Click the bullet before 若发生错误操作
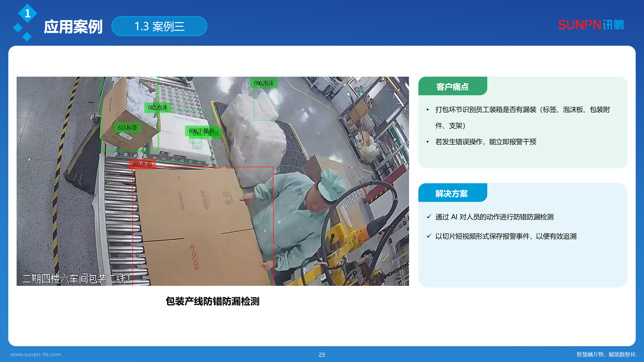The image size is (644, 362). click(427, 142)
